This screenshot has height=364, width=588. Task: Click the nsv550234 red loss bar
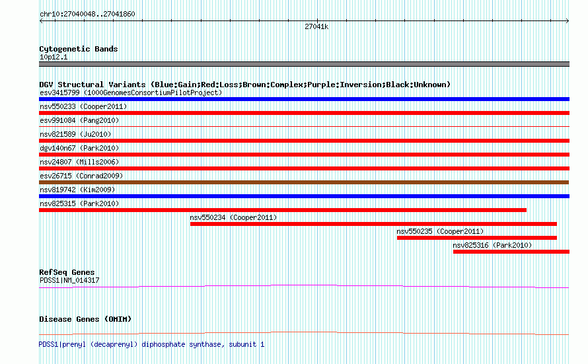click(x=373, y=224)
